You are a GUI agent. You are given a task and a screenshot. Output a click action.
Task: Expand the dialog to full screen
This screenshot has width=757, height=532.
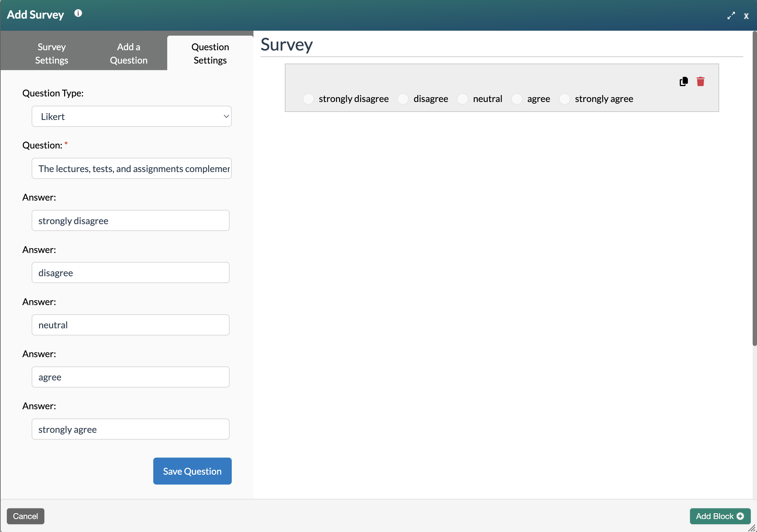click(x=731, y=16)
